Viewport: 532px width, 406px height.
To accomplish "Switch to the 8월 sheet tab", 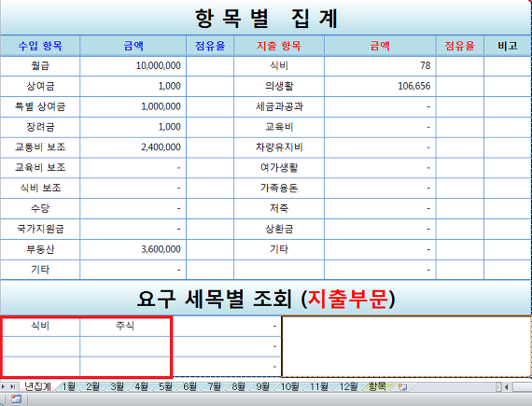I will (239, 386).
